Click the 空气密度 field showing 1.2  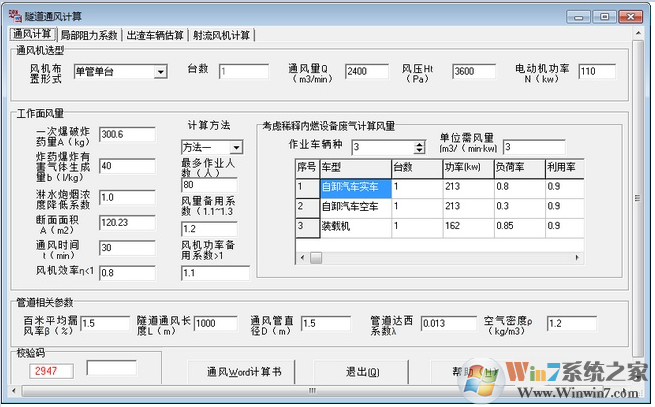tap(572, 323)
